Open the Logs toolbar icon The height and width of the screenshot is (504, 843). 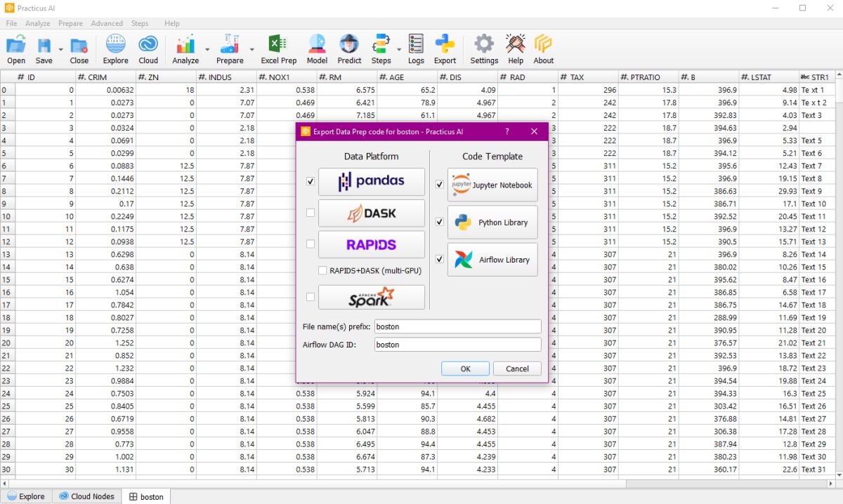point(416,49)
